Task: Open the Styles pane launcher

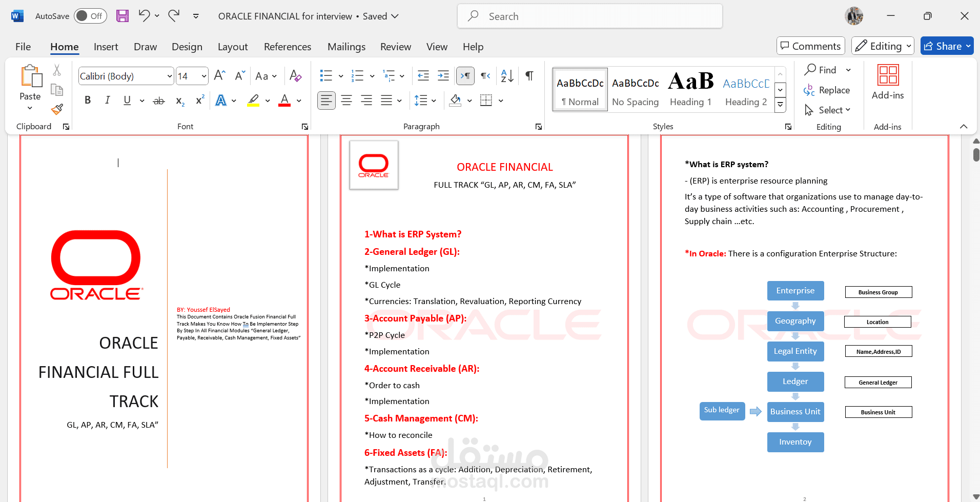Action: coord(788,127)
